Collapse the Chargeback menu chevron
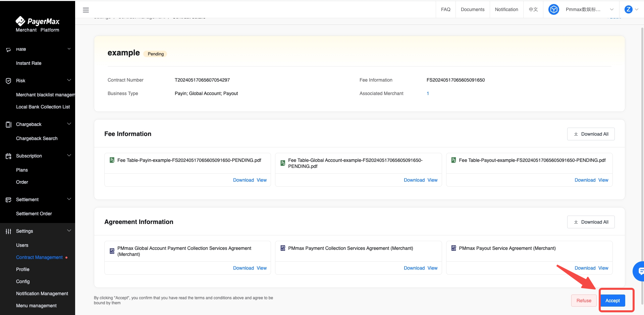The width and height of the screenshot is (644, 315). (69, 124)
